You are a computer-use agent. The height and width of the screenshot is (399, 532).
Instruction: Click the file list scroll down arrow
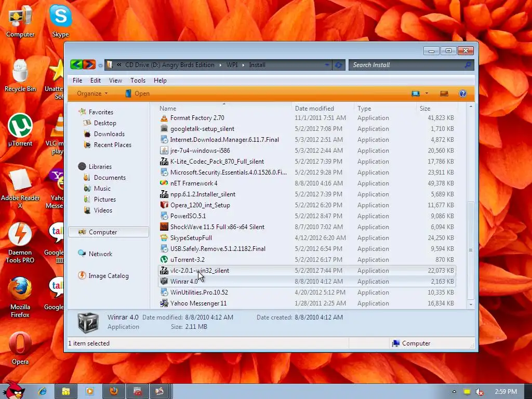coord(471,304)
